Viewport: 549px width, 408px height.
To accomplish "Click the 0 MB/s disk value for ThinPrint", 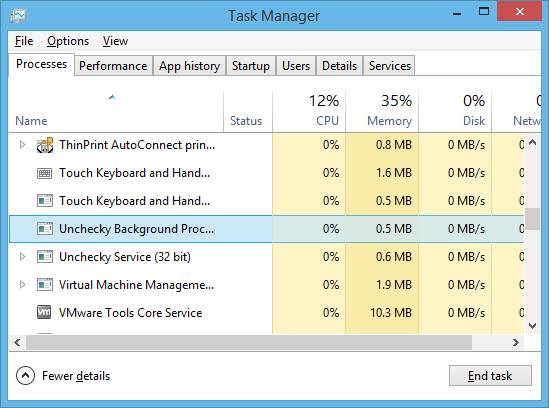I will pos(466,145).
